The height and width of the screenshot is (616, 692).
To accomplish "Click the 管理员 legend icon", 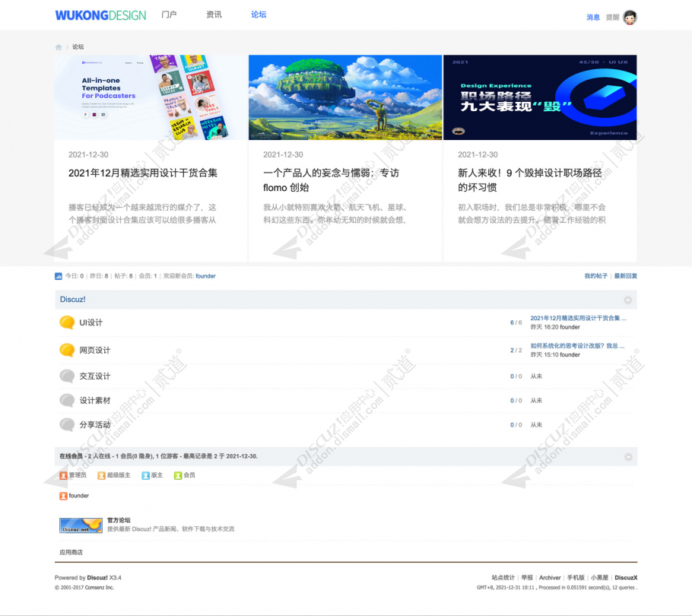I will point(63,475).
